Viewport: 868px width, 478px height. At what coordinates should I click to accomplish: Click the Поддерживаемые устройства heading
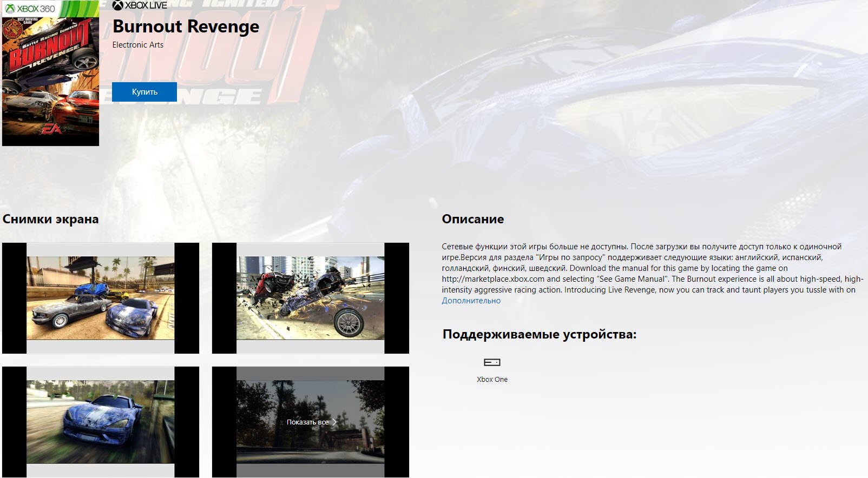click(539, 334)
